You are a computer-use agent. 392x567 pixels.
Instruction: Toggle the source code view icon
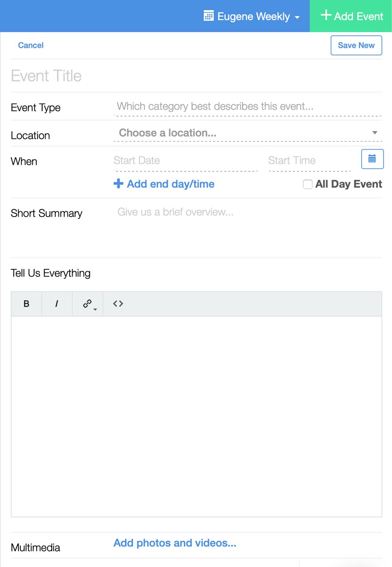tap(118, 304)
